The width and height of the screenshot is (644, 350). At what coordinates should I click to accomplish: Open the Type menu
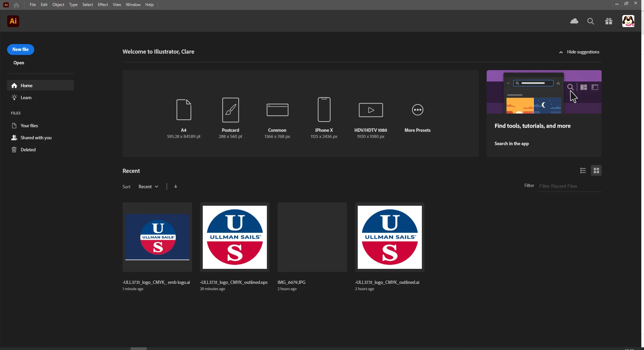73,5
